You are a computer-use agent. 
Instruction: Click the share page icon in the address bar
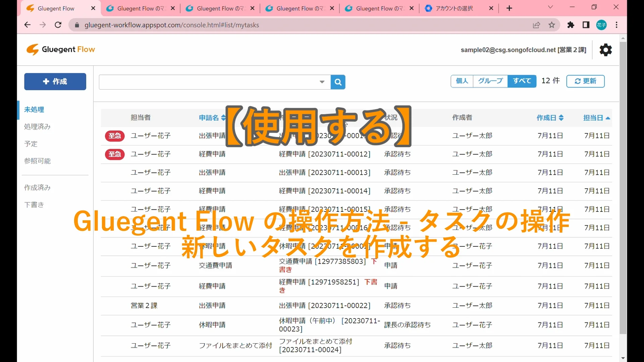tap(536, 25)
